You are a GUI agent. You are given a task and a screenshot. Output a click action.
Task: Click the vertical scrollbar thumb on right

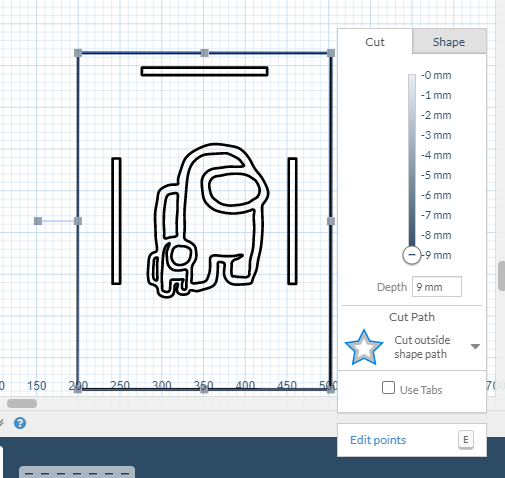pyautogui.click(x=501, y=276)
